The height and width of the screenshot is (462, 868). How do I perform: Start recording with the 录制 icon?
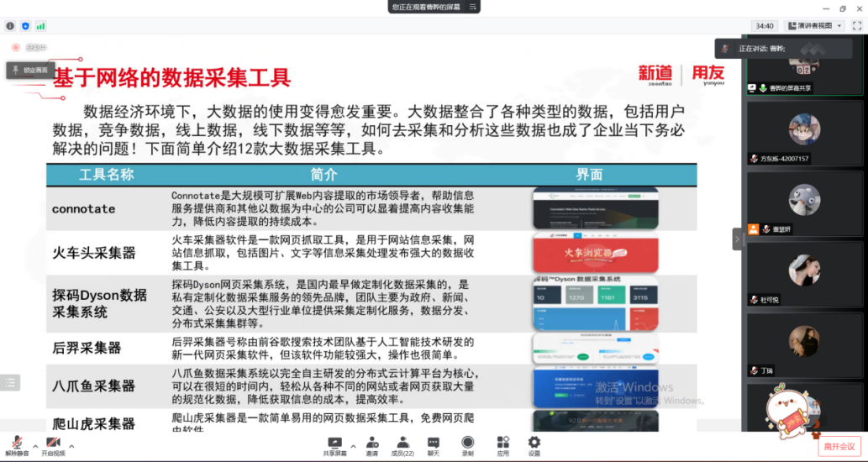467,444
